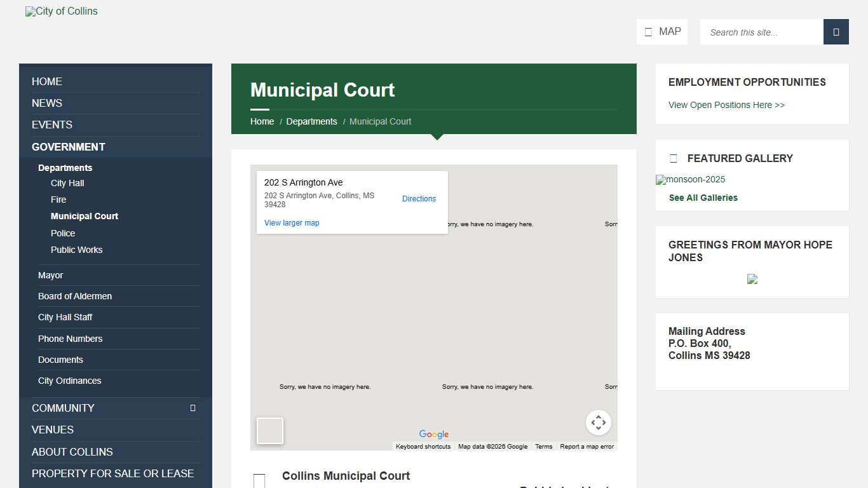Click the pan control icon on the map
This screenshot has height=488, width=868.
coord(598,422)
